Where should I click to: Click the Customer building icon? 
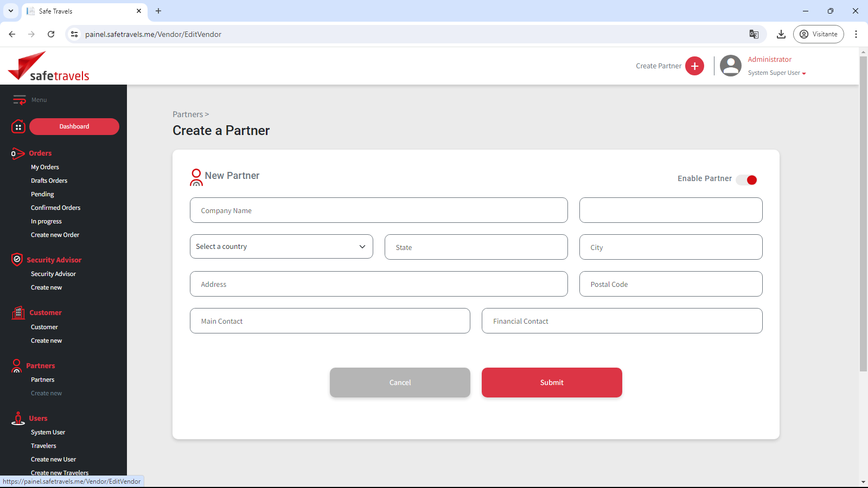pos(18,313)
